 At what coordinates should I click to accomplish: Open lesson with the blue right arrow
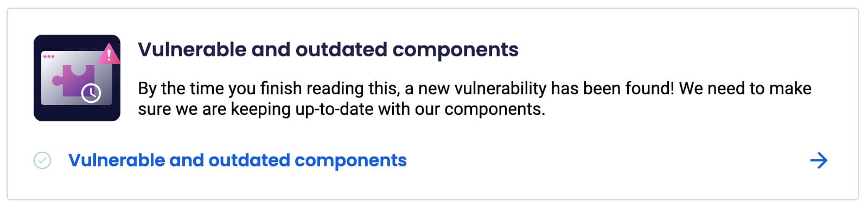(x=819, y=160)
